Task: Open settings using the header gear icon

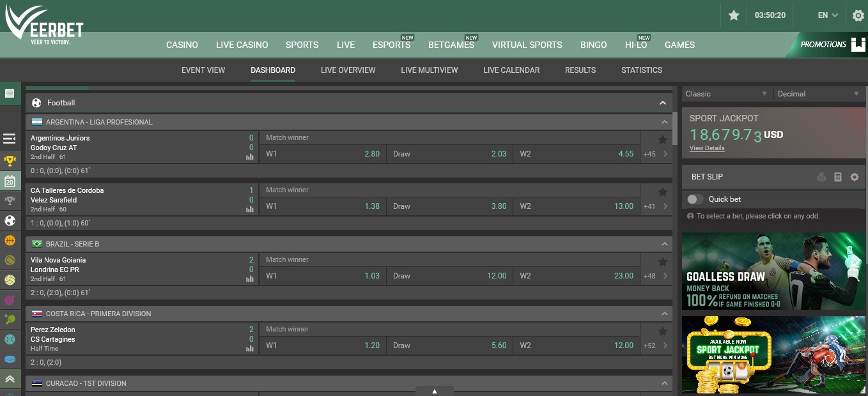Action: [858, 15]
